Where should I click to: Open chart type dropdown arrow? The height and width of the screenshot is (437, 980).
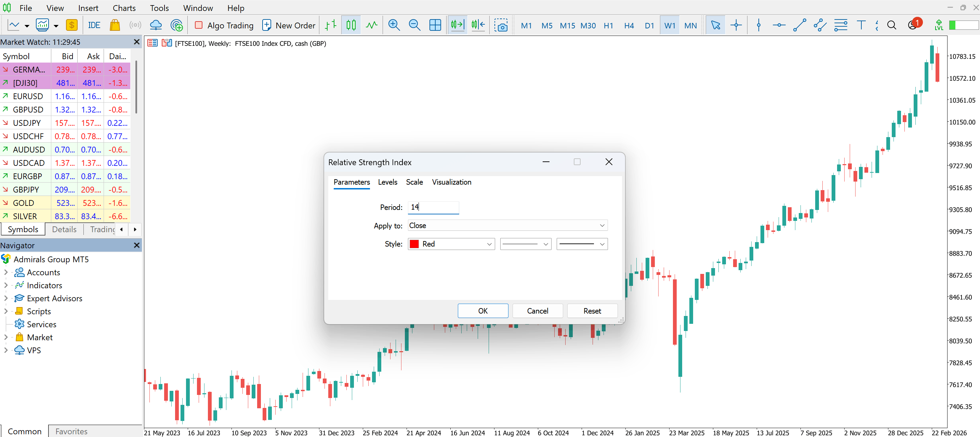(27, 26)
